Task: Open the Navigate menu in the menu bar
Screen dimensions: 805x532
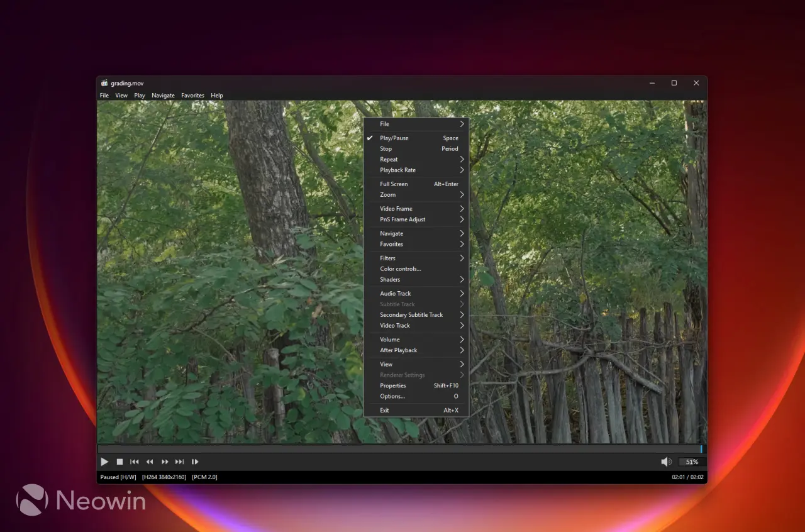Action: click(x=163, y=96)
